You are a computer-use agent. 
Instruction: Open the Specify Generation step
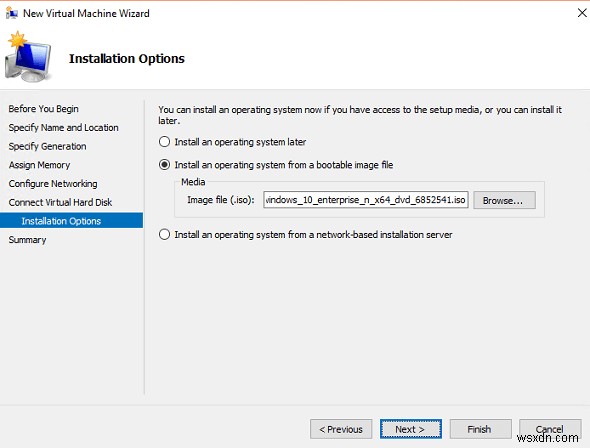(x=47, y=146)
